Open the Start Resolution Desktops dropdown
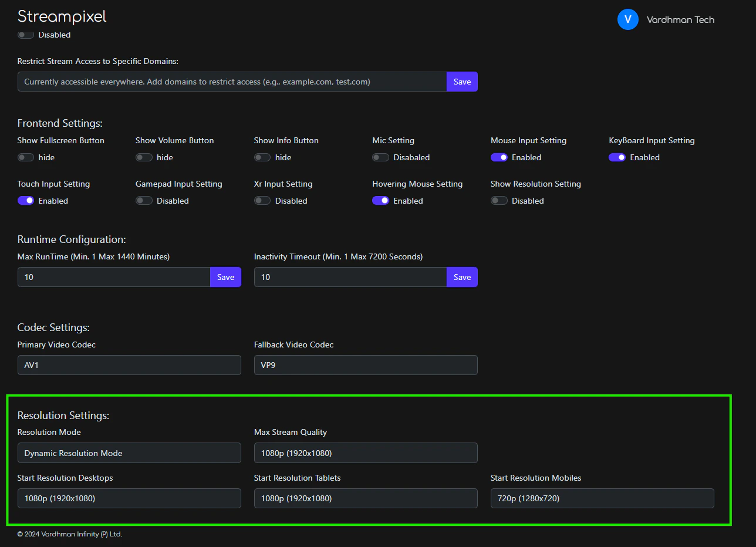This screenshot has width=756, height=547. click(x=129, y=498)
